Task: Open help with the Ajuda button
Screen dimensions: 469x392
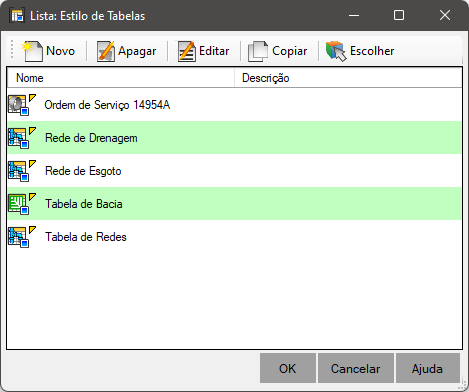Action: click(427, 368)
